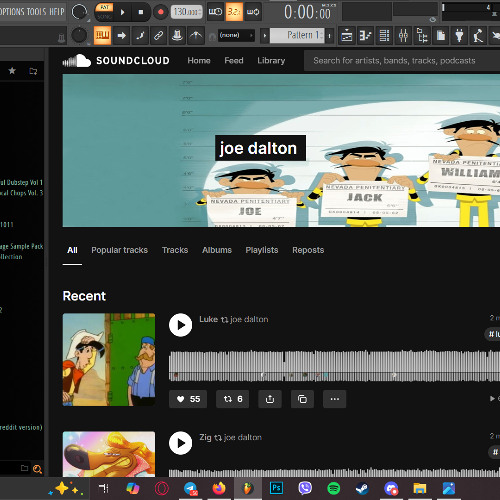The width and height of the screenshot is (500, 500).
Task: Seek within the Luke track waveform
Action: click(334, 366)
